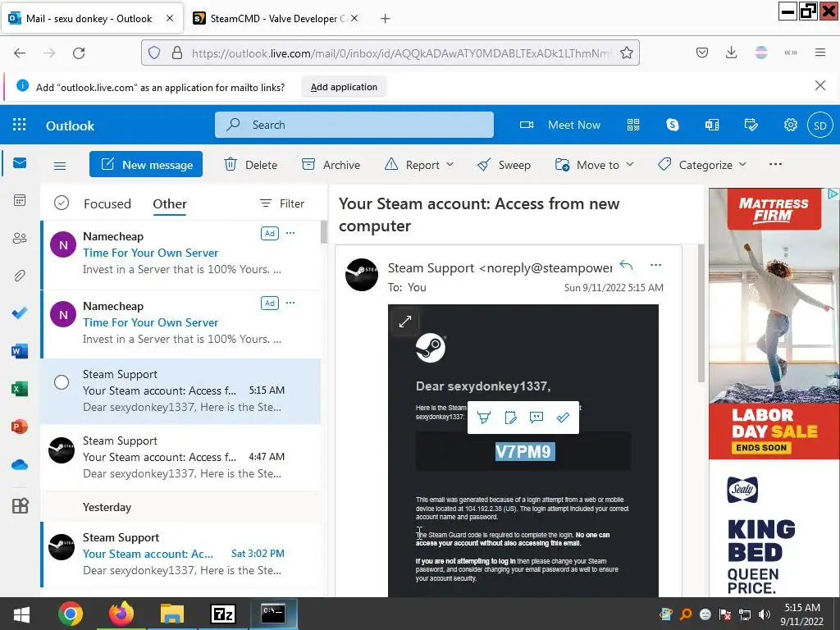Switch to the SteamCMD browser tab
This screenshot has height=630, width=840.
click(276, 18)
